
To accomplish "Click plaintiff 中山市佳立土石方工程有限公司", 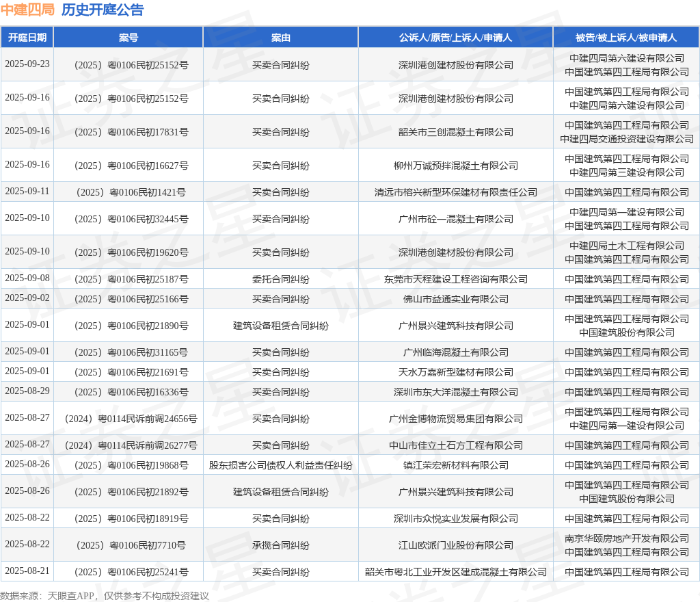I will (x=456, y=445).
